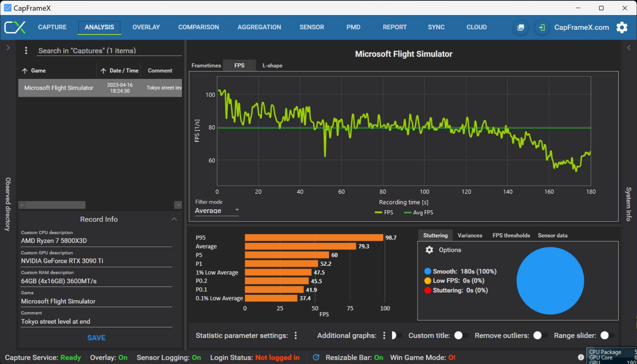Enable the Remove outliers toggle

(540, 335)
